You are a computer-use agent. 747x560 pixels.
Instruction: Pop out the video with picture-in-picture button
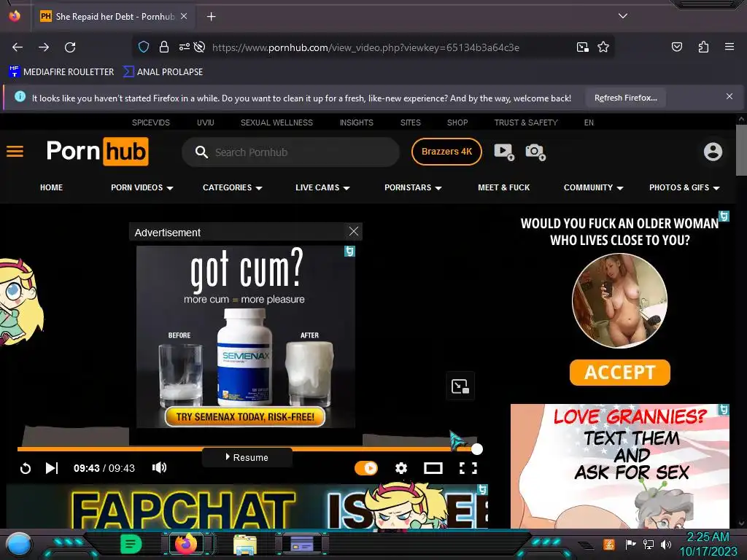460,386
